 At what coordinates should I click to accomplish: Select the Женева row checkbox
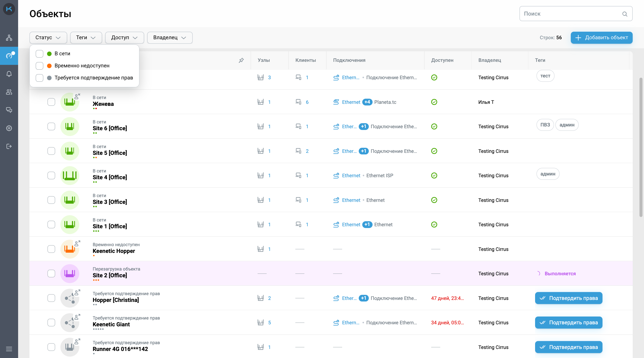(51, 102)
